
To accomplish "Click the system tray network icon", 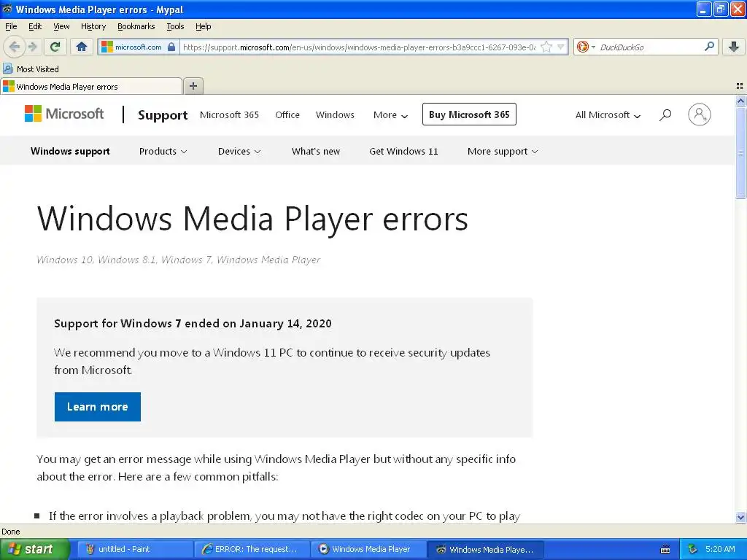I will 692,549.
